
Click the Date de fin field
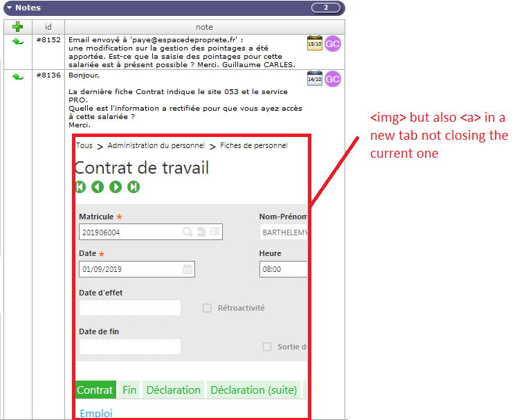[x=130, y=347]
